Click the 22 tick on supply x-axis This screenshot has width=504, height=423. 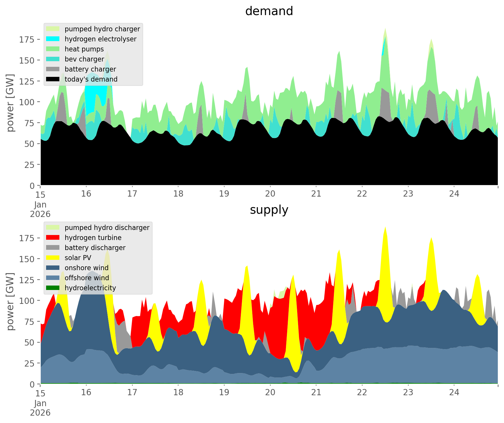362,393
